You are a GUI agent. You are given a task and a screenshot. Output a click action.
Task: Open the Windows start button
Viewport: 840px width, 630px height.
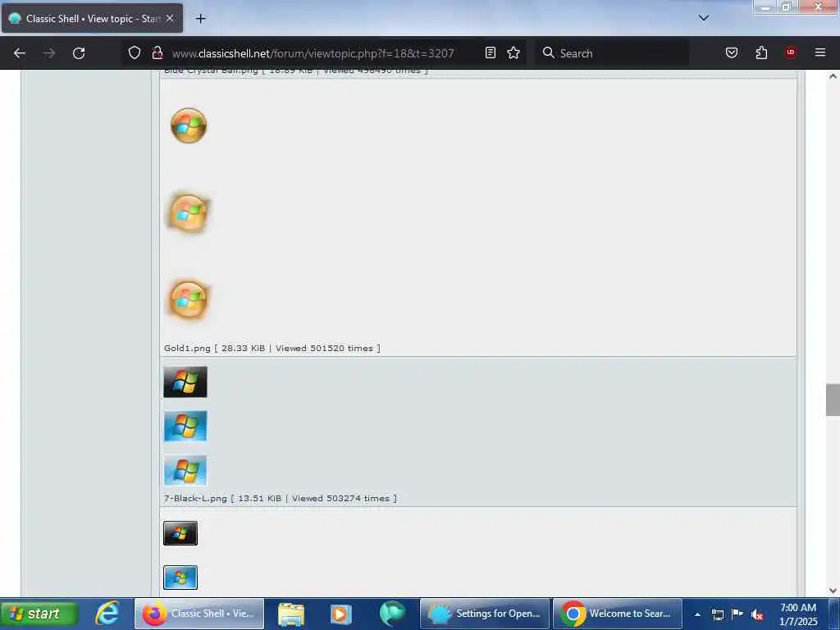coord(39,614)
